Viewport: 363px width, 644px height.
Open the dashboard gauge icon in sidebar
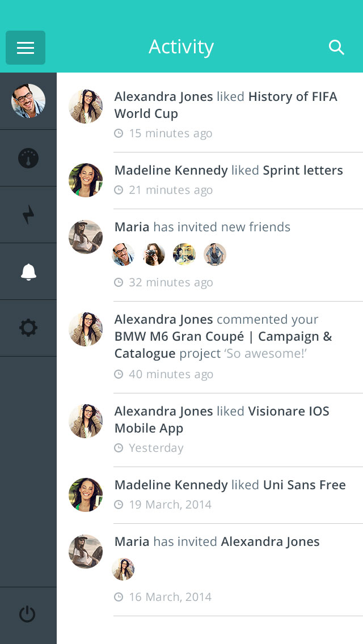(x=28, y=158)
